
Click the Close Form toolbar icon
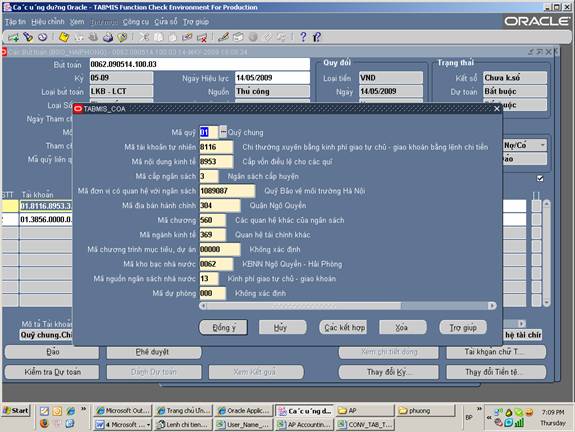pyautogui.click(x=122, y=37)
